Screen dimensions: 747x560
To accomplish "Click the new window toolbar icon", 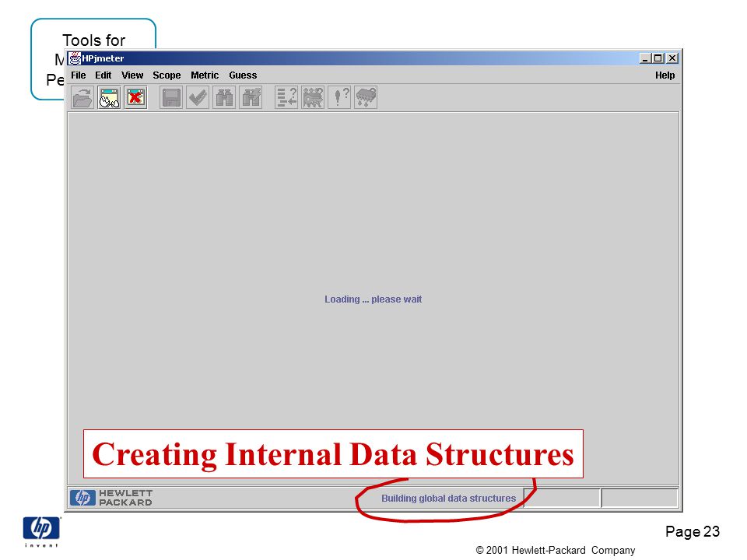I will tap(109, 98).
